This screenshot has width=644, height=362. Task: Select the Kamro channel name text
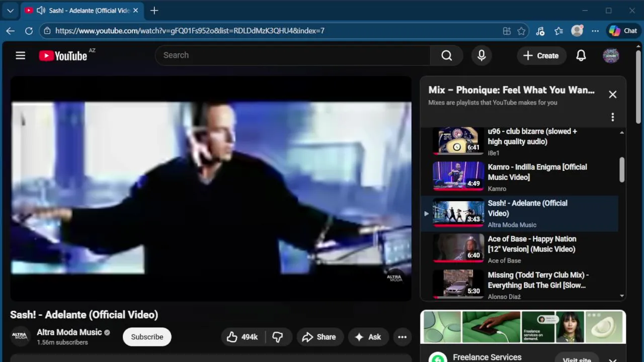coord(497,189)
